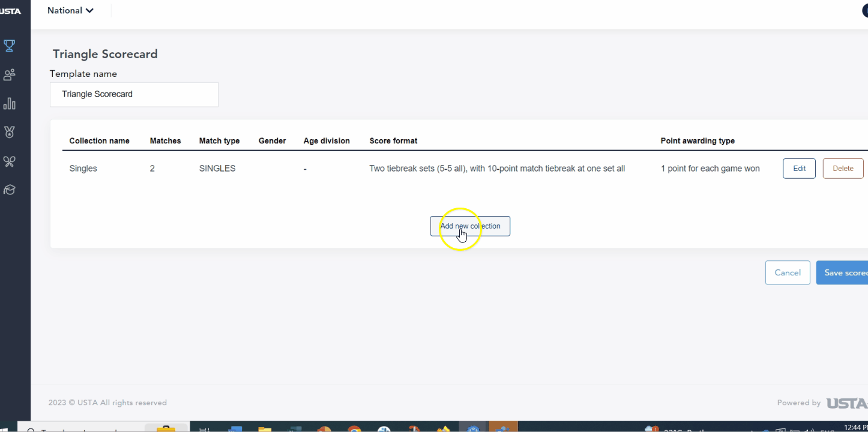Delete the Singles collection

pos(843,169)
